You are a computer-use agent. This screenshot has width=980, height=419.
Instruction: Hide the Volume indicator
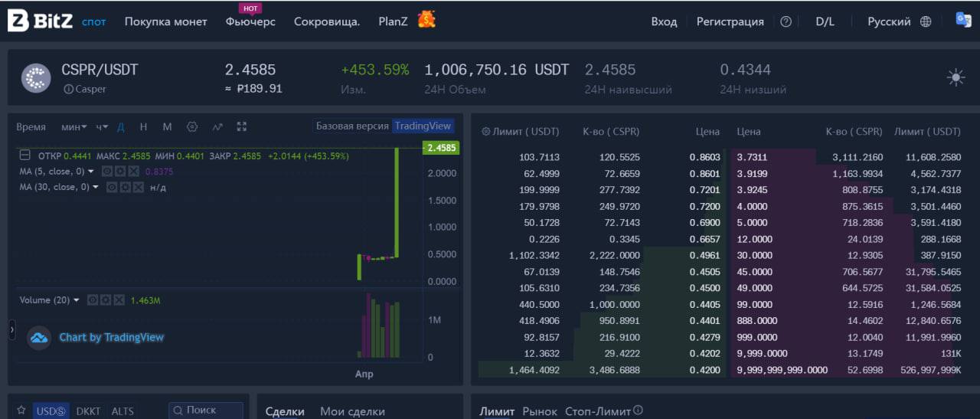[93, 300]
